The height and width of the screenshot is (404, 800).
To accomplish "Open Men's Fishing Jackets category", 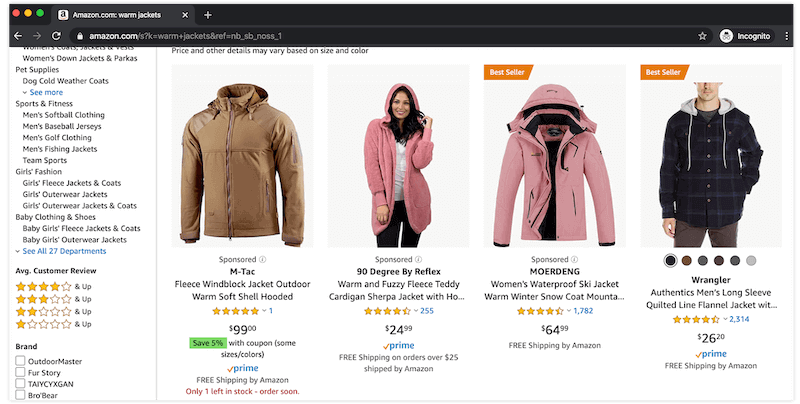I will pyautogui.click(x=60, y=149).
